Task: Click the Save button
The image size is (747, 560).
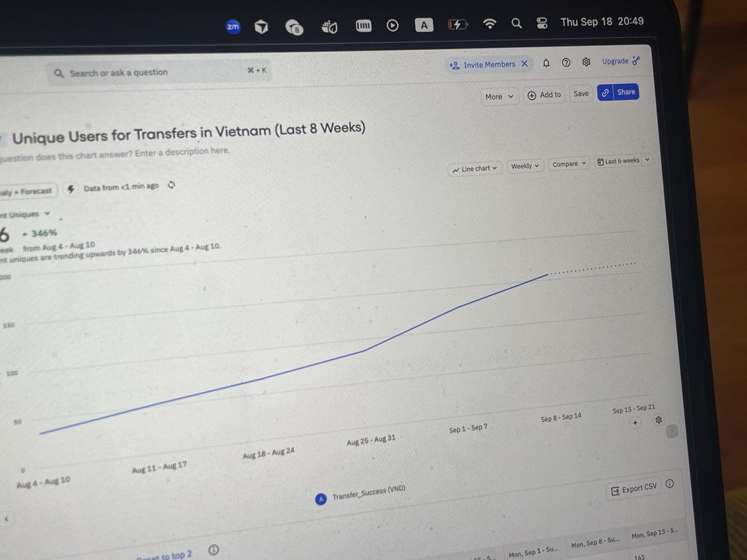Action: tap(581, 93)
